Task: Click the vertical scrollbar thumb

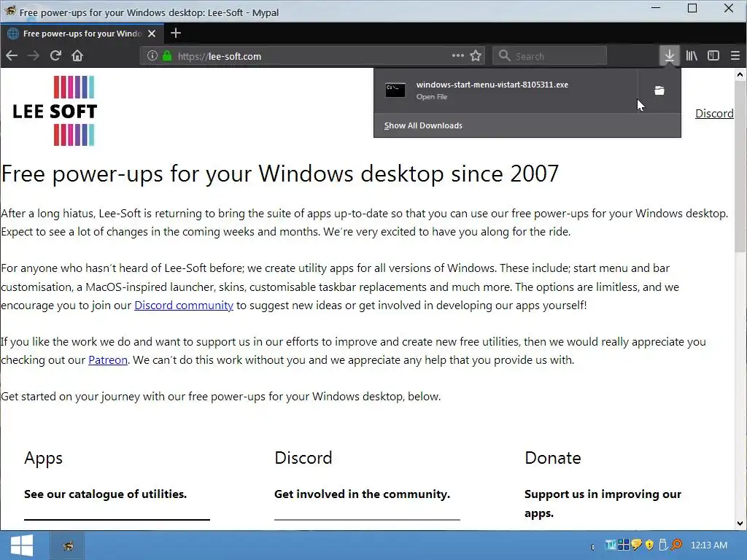Action: (740, 167)
